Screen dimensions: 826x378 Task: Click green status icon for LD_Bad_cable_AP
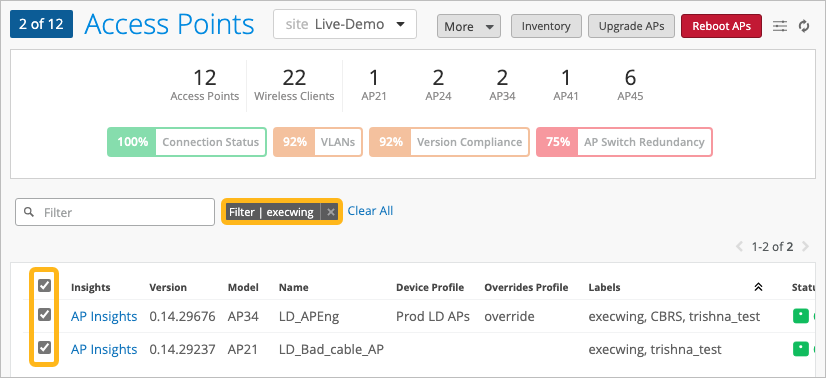(800, 349)
